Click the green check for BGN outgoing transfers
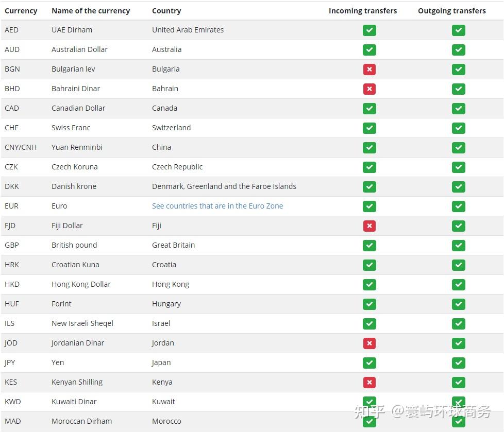The height and width of the screenshot is (432, 504). click(x=459, y=70)
